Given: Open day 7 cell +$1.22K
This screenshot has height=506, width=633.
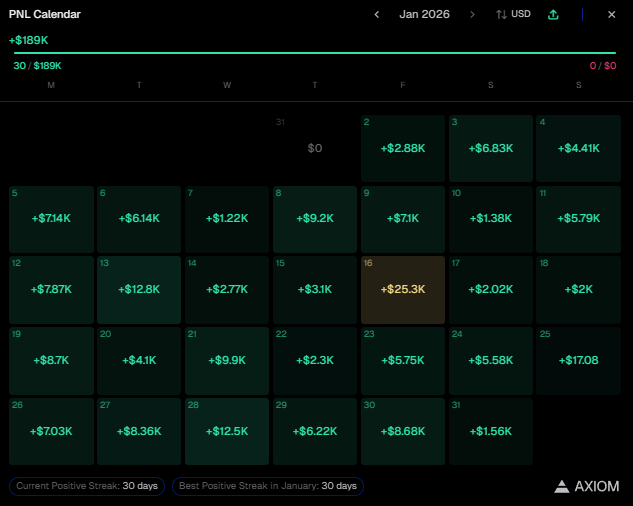Looking at the screenshot, I should [x=227, y=219].
